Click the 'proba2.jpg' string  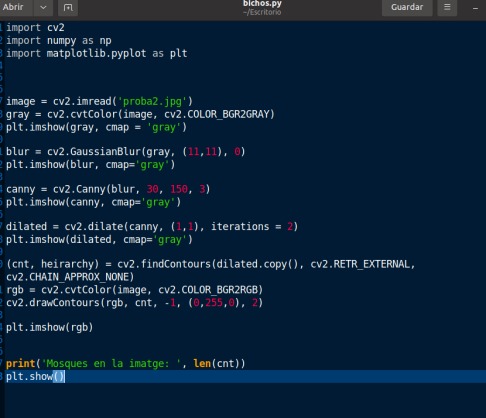pos(152,101)
